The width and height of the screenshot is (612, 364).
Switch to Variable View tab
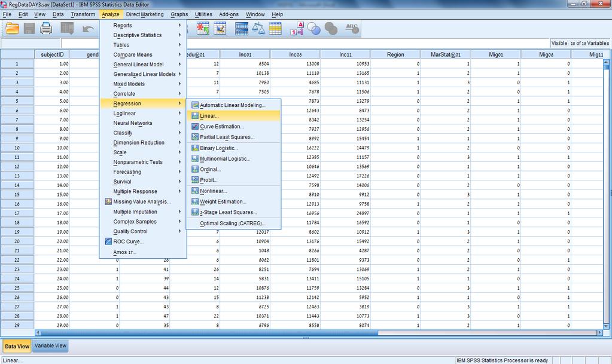50,345
